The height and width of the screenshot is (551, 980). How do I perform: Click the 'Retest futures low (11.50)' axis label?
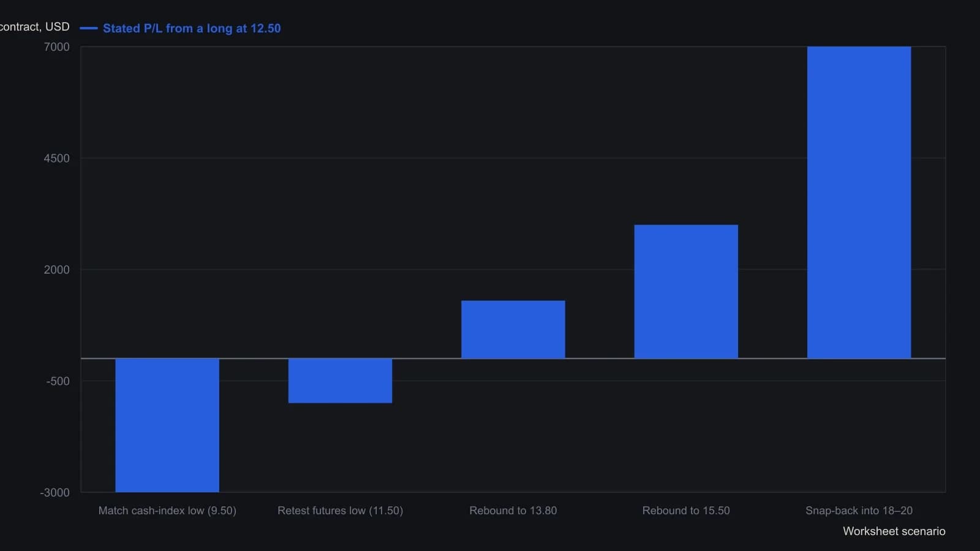click(340, 511)
